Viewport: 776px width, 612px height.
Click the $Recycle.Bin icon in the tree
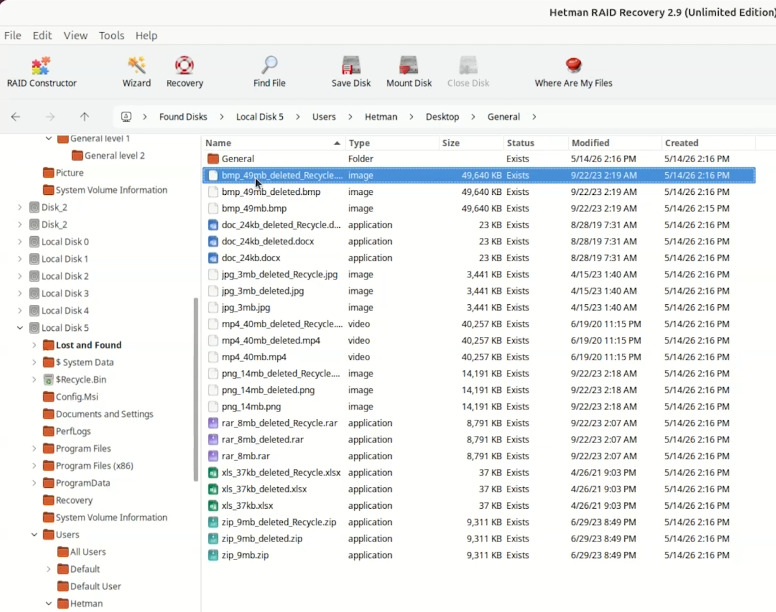pyautogui.click(x=48, y=379)
